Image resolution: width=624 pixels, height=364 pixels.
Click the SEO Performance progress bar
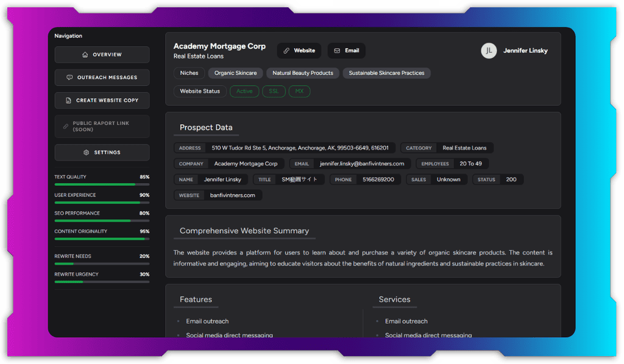click(102, 220)
